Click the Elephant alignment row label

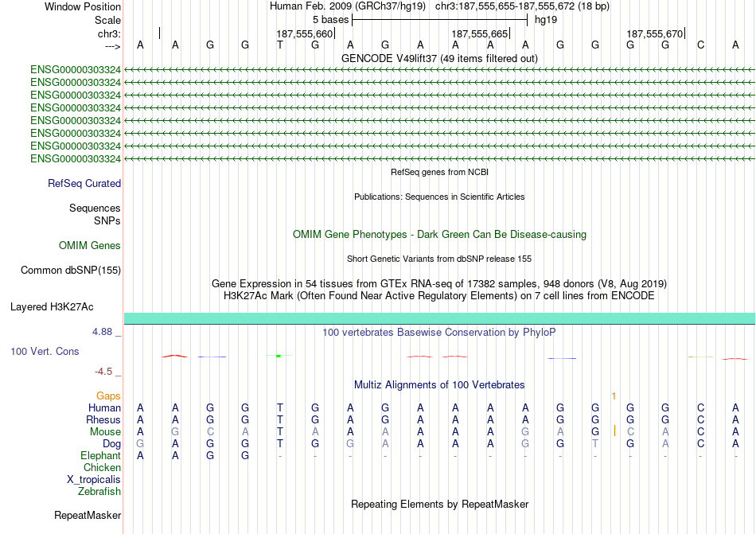[100, 455]
